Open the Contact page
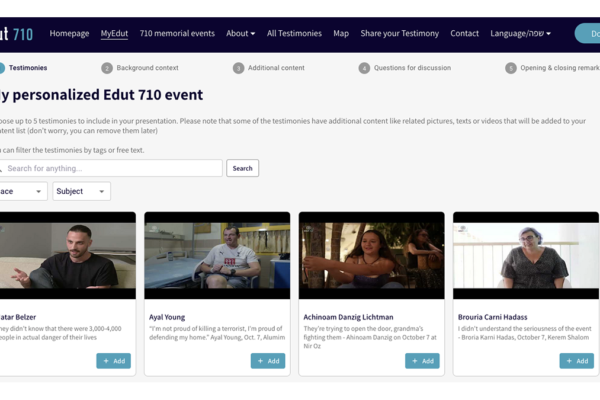This screenshot has height=400, width=600. (465, 34)
